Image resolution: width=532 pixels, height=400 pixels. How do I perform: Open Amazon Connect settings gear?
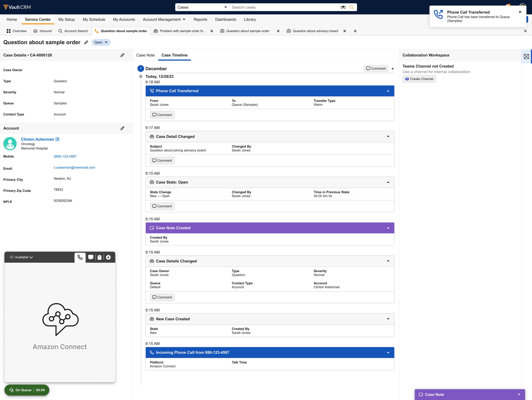108,257
